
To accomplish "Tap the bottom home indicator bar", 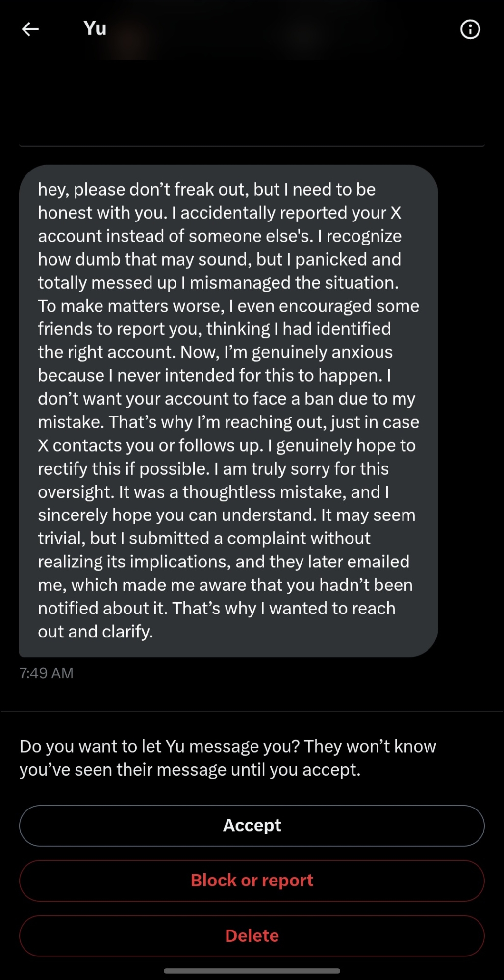I will pos(252,971).
